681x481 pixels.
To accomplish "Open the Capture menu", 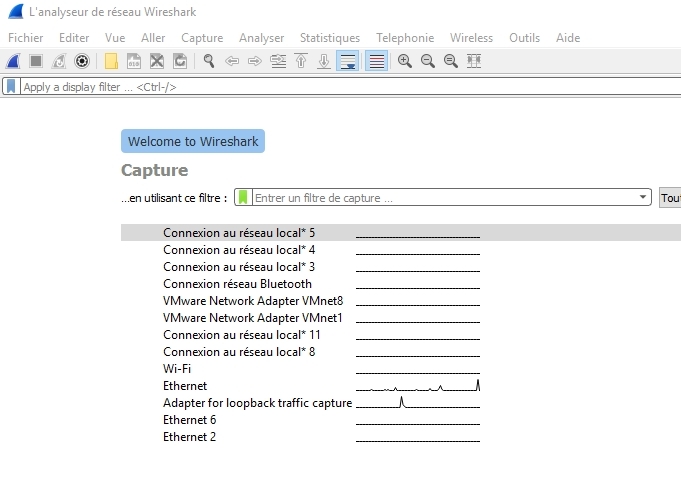I will click(202, 38).
